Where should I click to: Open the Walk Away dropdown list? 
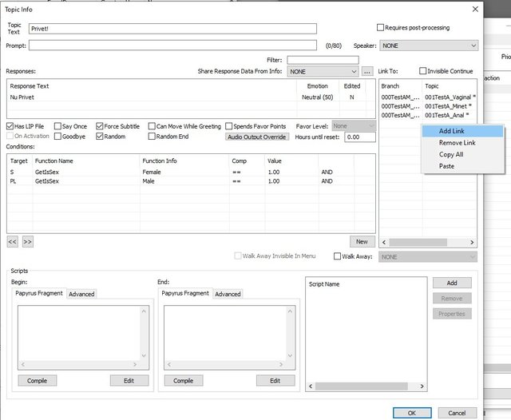coord(429,257)
